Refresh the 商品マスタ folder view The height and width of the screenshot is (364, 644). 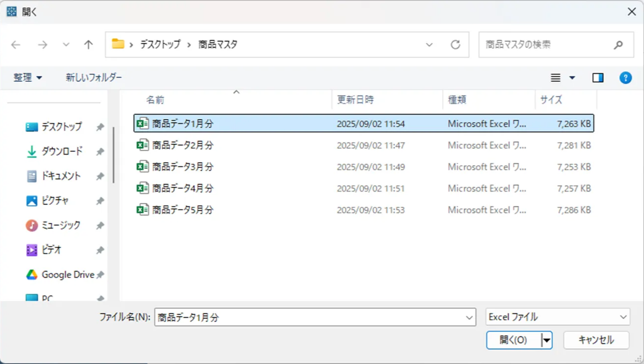point(455,45)
